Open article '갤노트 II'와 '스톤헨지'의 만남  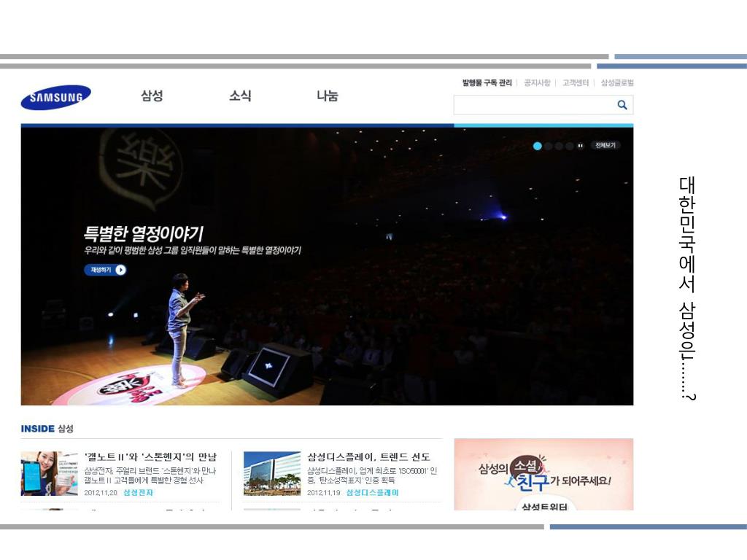pyautogui.click(x=150, y=456)
